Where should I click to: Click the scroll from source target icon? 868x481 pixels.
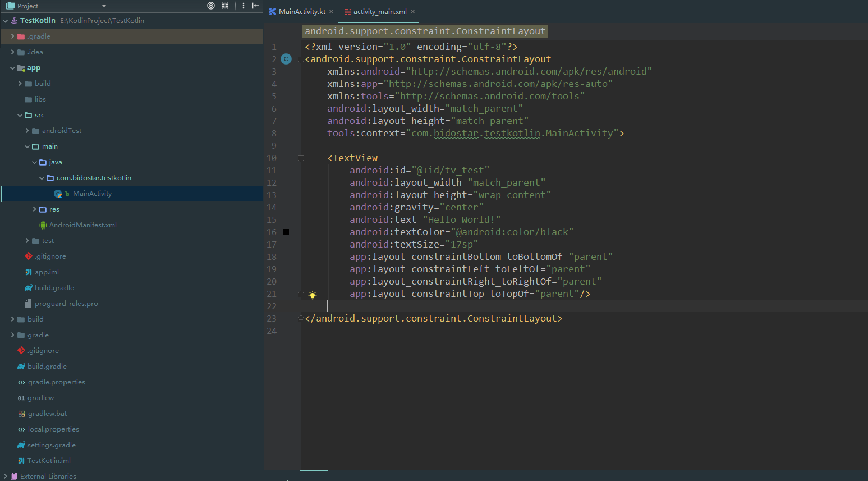211,6
